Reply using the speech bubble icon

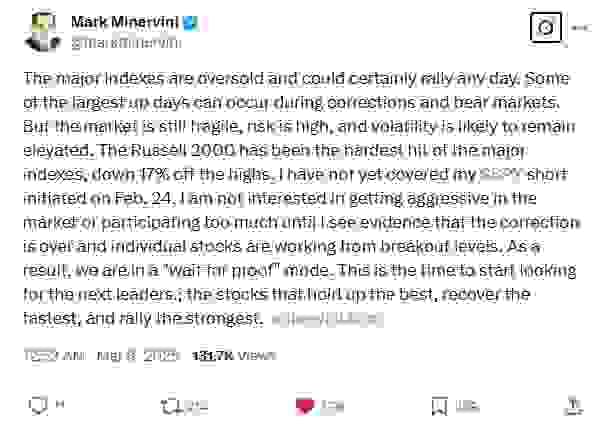click(38, 405)
